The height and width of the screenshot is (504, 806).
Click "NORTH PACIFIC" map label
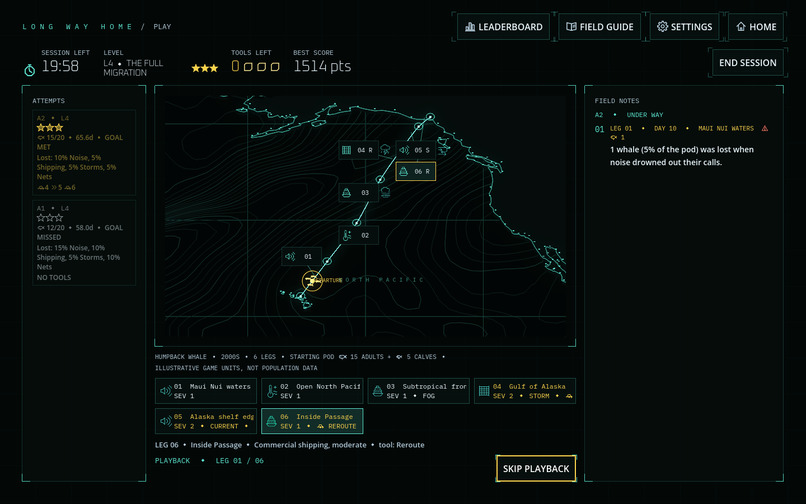381,280
